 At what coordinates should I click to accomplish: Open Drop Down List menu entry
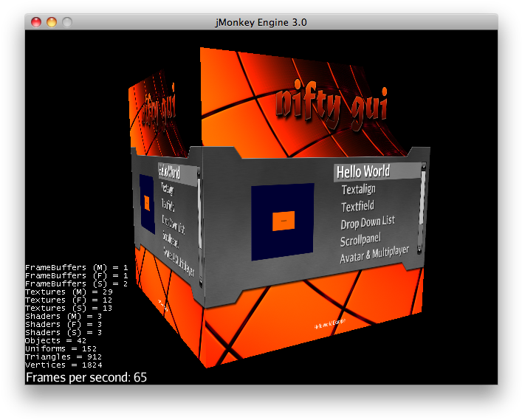click(x=368, y=222)
